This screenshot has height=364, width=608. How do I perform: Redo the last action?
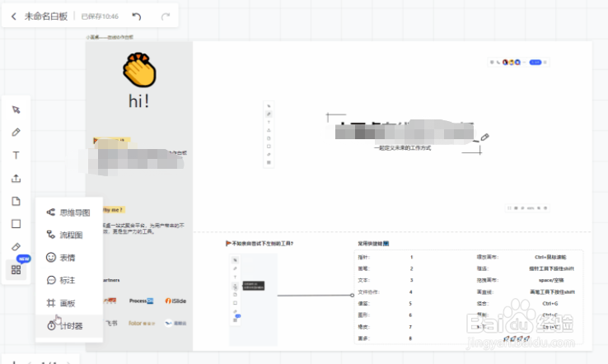point(166,16)
